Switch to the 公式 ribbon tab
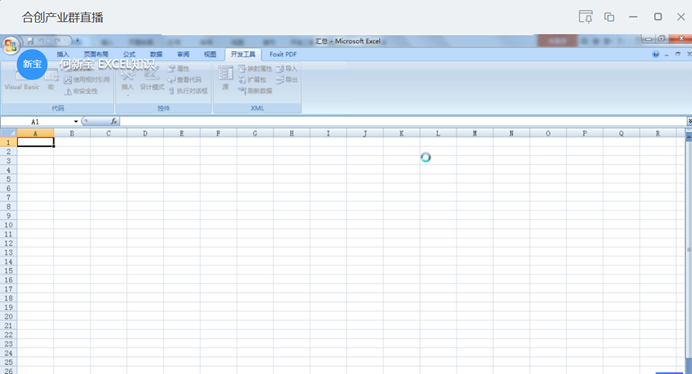 pyautogui.click(x=129, y=54)
